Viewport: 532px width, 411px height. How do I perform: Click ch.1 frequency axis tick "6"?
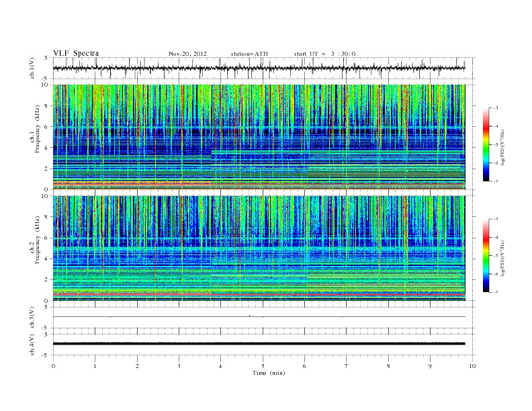pyautogui.click(x=46, y=127)
